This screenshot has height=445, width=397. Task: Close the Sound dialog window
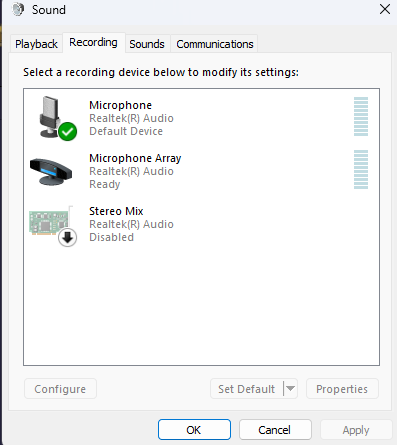click(x=385, y=9)
